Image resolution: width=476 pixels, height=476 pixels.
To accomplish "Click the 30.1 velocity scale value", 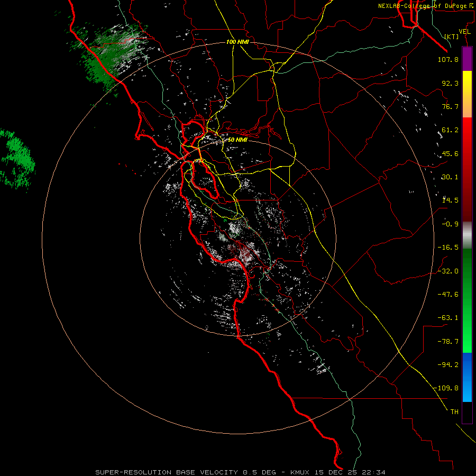I will [450, 177].
